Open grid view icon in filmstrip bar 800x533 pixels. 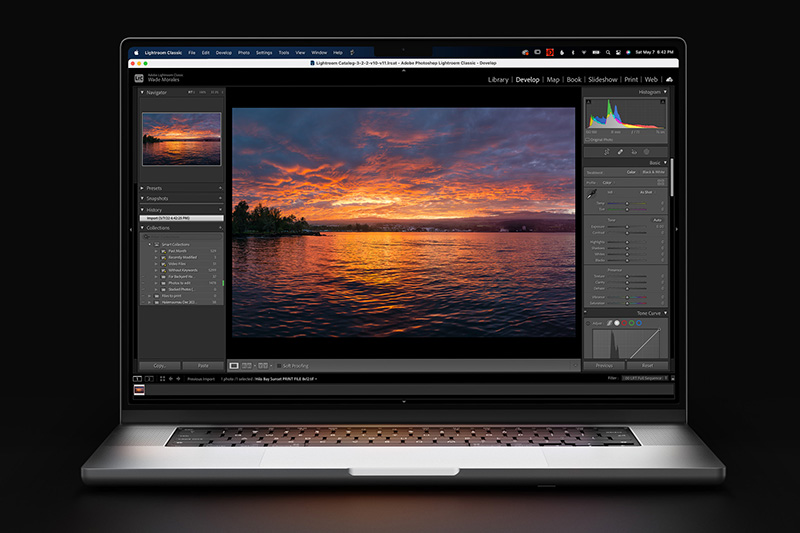(x=162, y=379)
